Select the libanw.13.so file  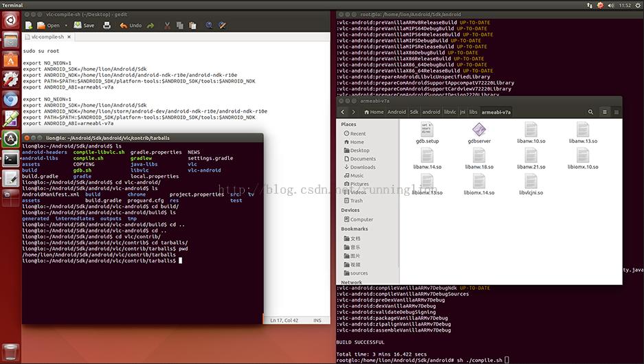(x=583, y=133)
